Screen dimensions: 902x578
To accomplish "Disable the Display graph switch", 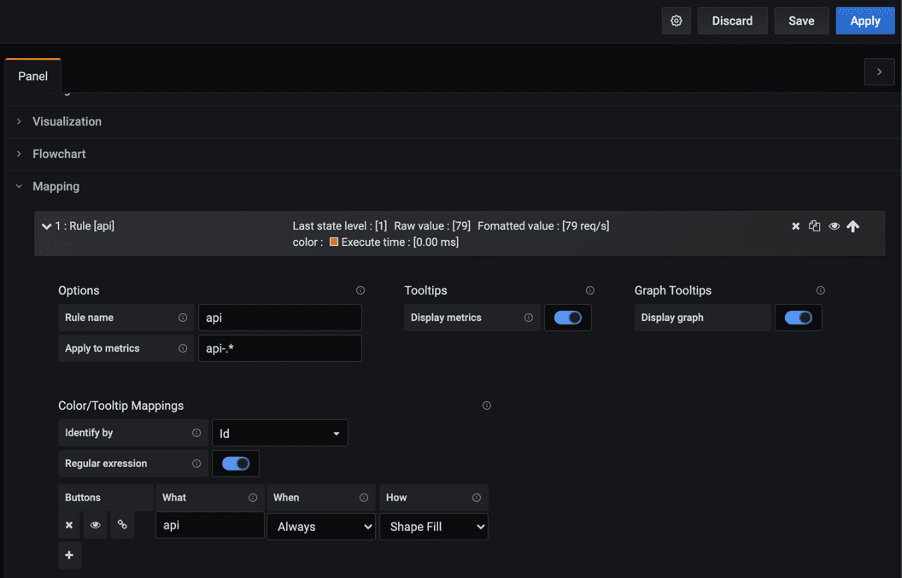I will click(798, 318).
